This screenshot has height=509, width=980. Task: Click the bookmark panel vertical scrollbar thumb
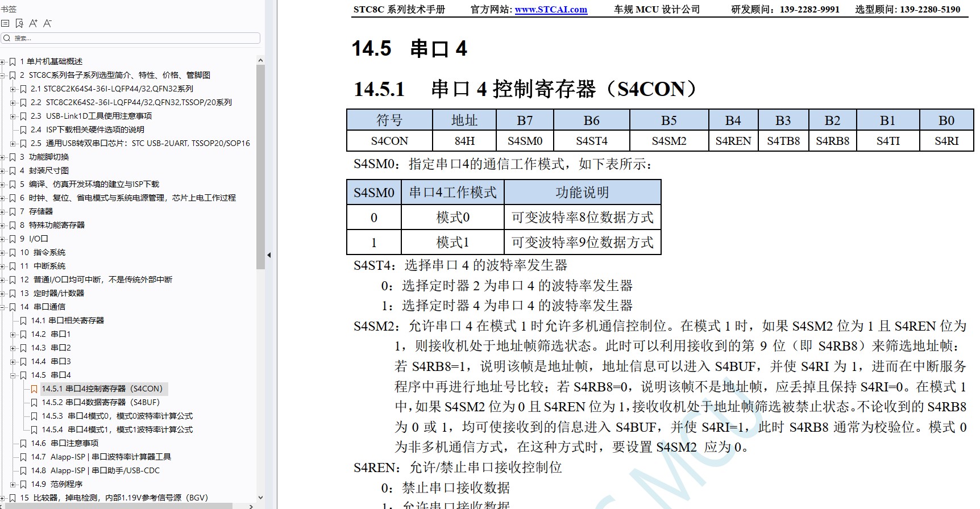pos(260,166)
